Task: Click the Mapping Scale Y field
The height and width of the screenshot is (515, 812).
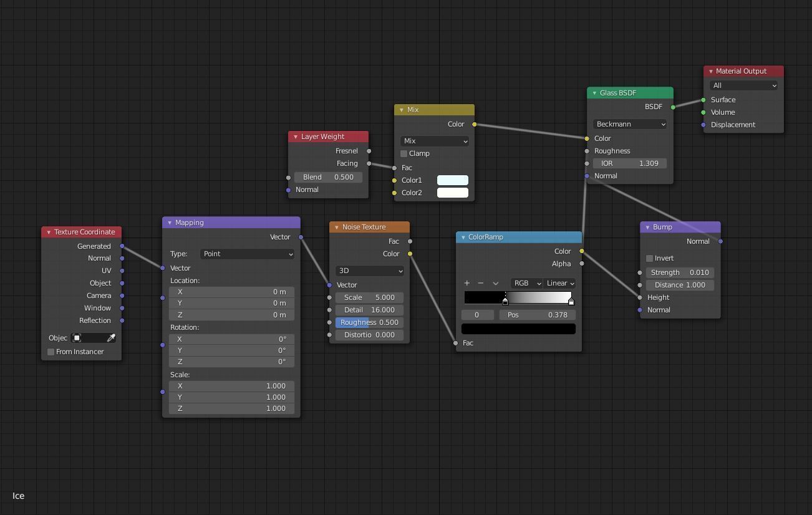Action: pyautogui.click(x=231, y=397)
